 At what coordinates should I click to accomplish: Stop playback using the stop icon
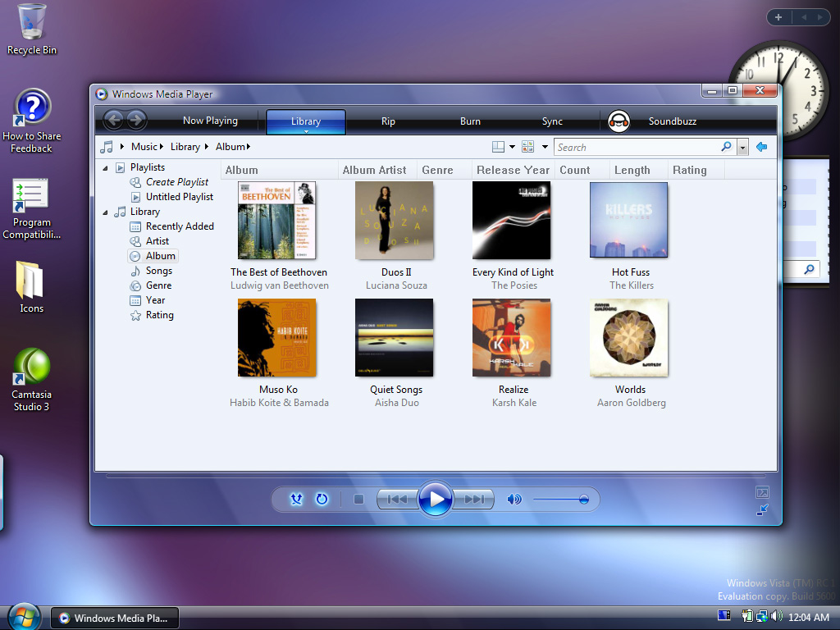[358, 499]
